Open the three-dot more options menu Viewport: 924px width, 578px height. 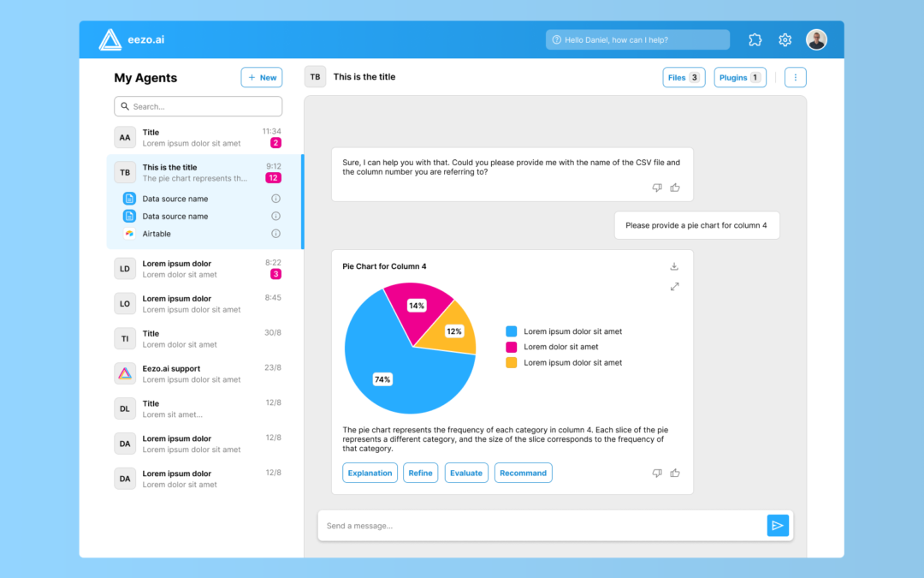[x=795, y=77]
